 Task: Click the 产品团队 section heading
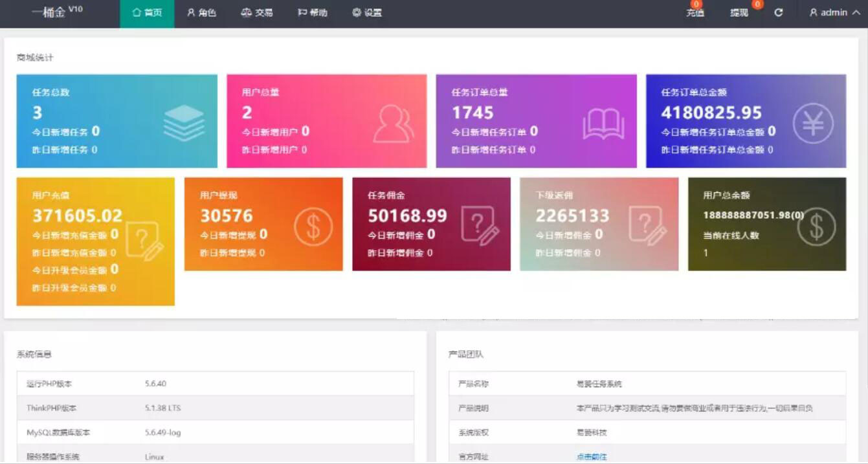click(x=466, y=354)
